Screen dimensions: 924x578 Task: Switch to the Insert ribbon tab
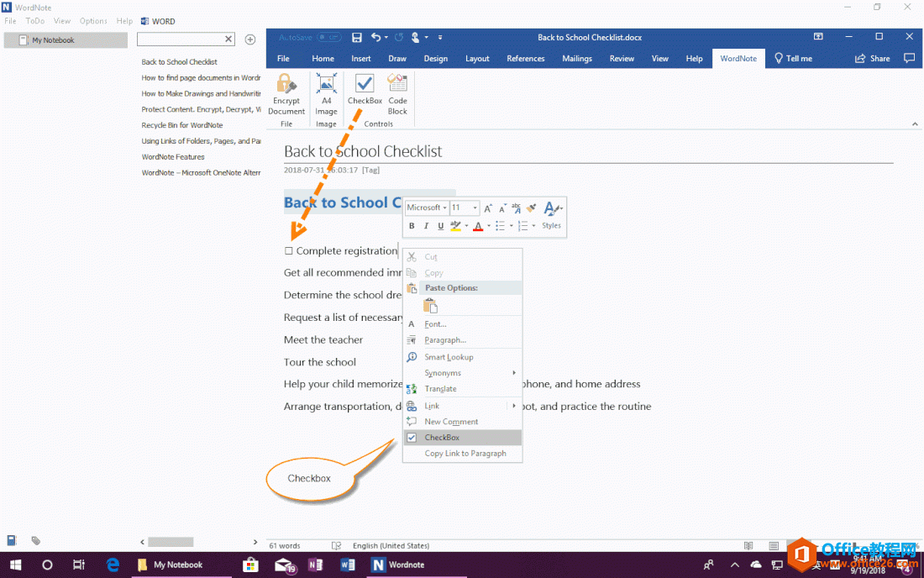(x=361, y=59)
